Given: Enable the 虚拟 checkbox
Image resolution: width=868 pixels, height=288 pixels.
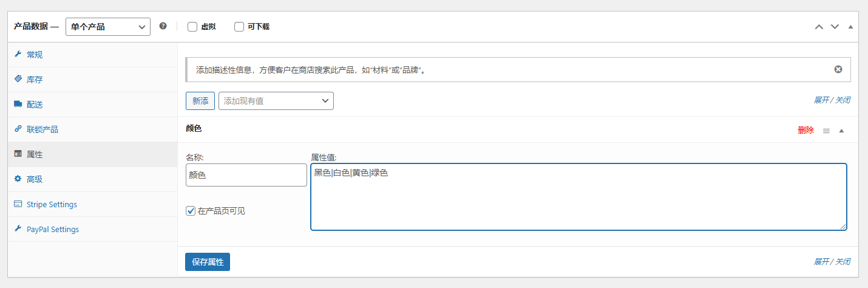Looking at the screenshot, I should 192,27.
